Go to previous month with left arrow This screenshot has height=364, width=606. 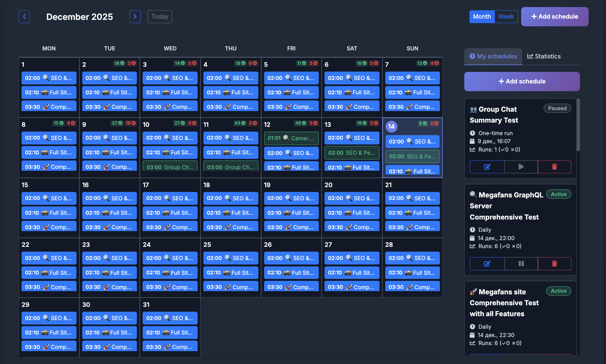point(24,16)
